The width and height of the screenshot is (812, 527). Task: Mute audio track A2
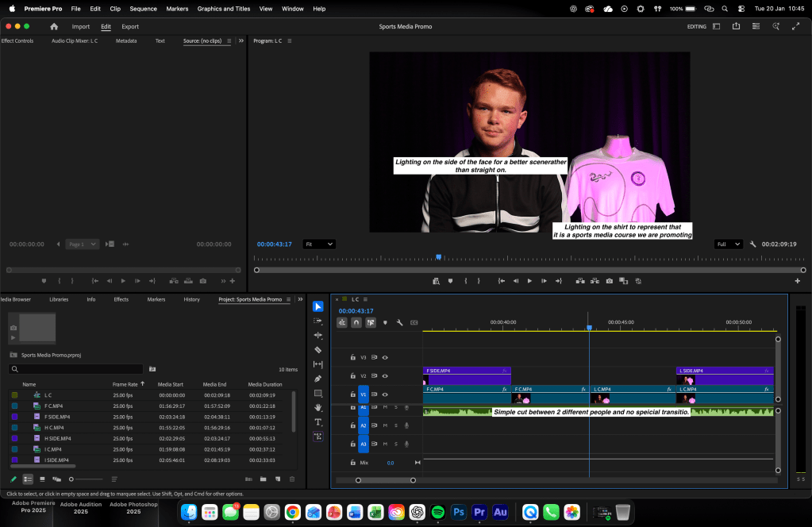coord(385,425)
